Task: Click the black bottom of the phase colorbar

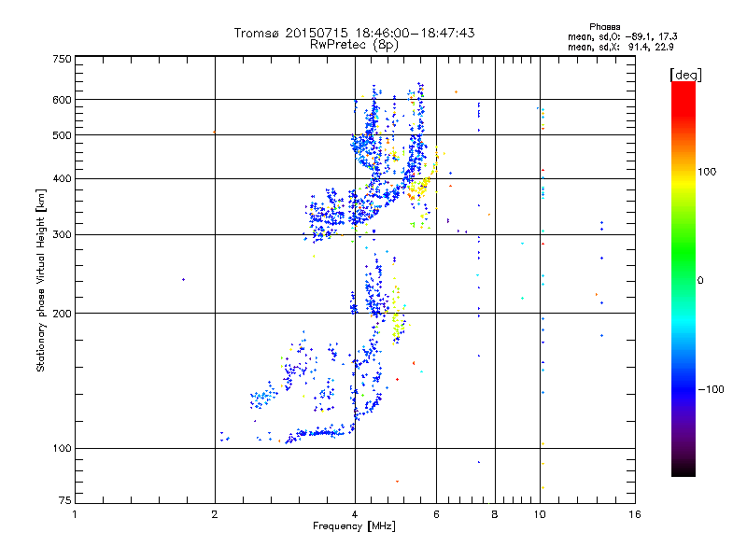Action: pyautogui.click(x=684, y=471)
